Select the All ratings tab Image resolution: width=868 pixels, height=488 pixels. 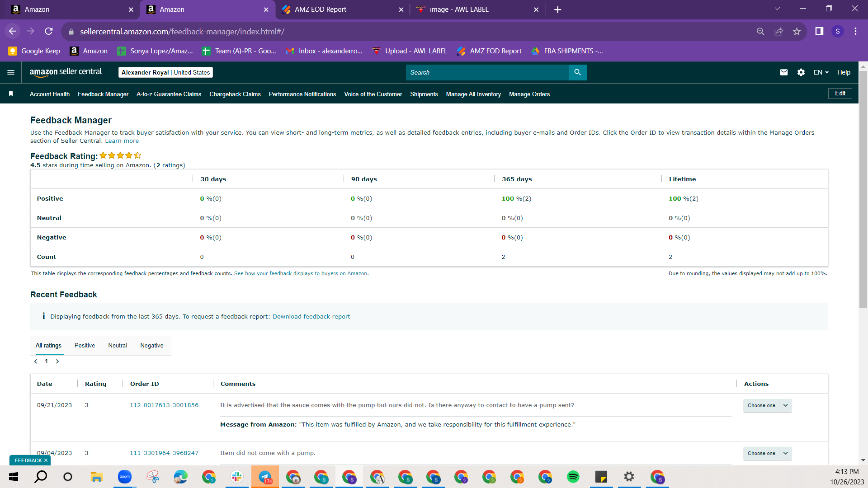coord(48,346)
